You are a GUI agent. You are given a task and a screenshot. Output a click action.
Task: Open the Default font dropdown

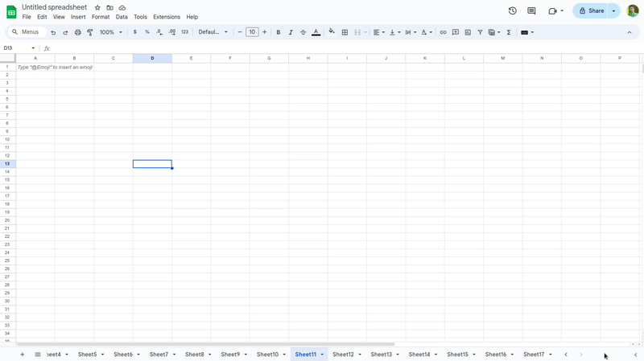pos(213,32)
